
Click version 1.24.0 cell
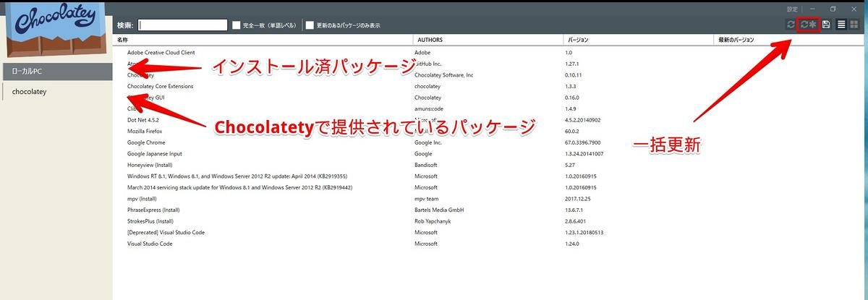(x=573, y=244)
